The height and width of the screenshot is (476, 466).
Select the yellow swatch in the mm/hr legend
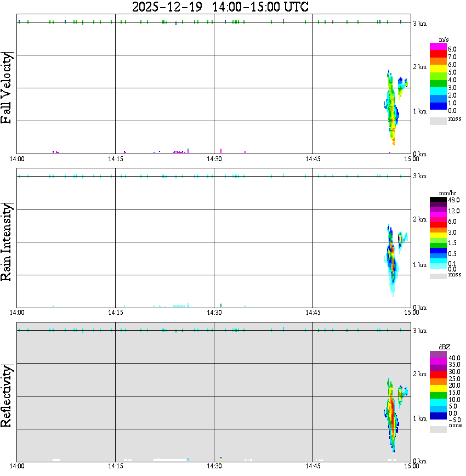pos(438,235)
